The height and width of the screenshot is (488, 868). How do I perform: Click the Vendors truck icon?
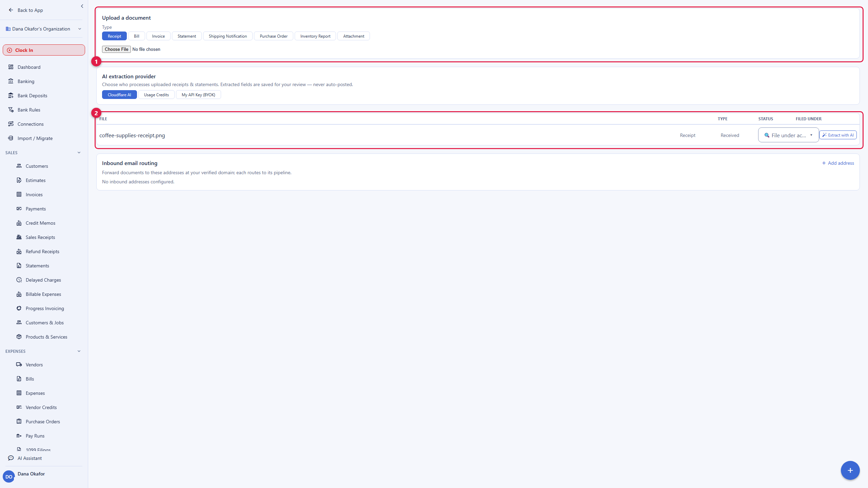pyautogui.click(x=19, y=365)
